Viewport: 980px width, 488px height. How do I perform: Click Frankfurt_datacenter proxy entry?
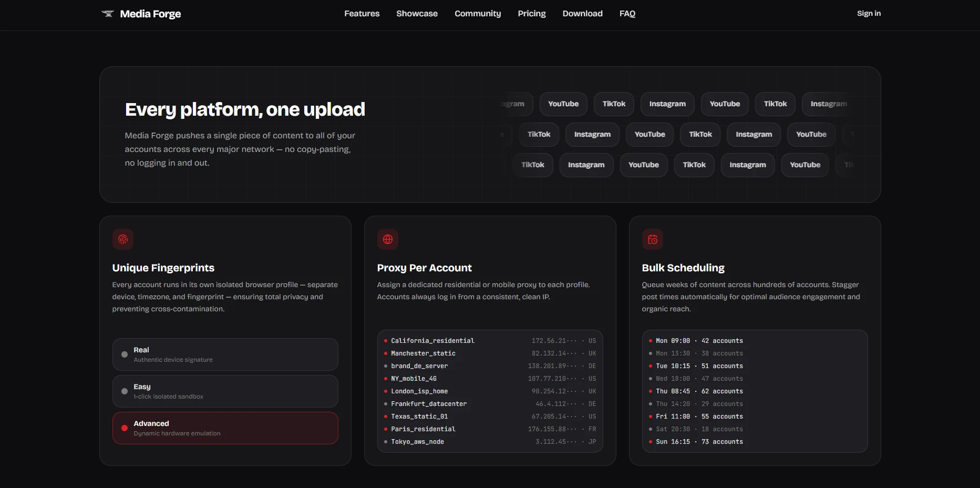pyautogui.click(x=490, y=404)
